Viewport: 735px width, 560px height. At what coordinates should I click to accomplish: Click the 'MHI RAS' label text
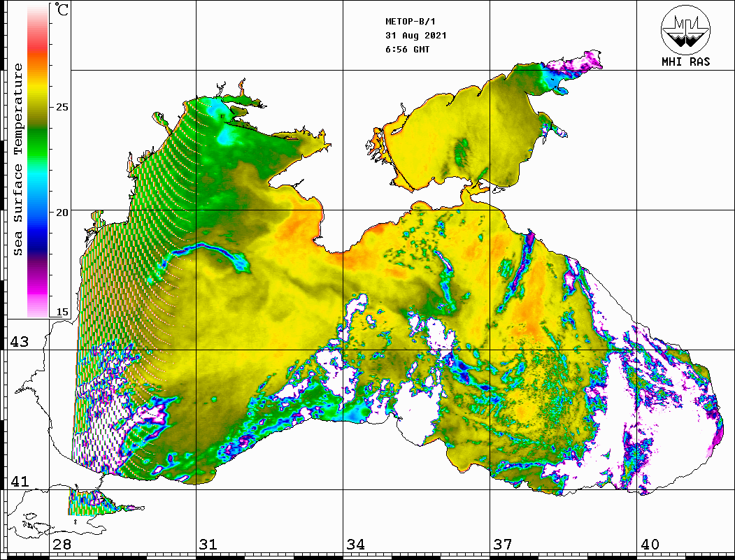click(686, 62)
